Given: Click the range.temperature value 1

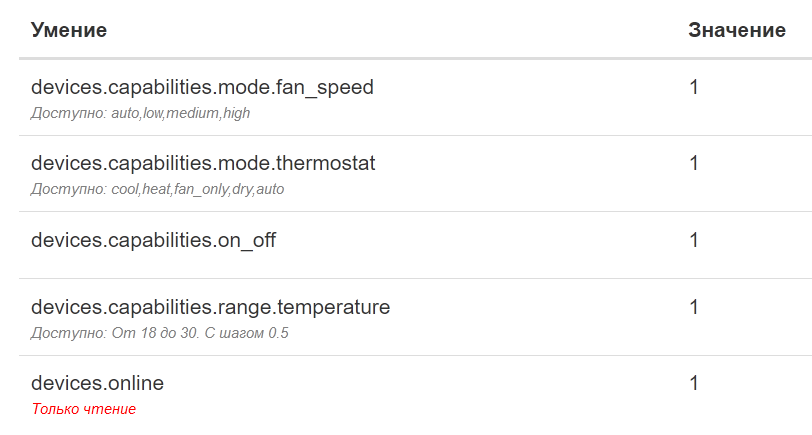Looking at the screenshot, I should coord(694,307).
